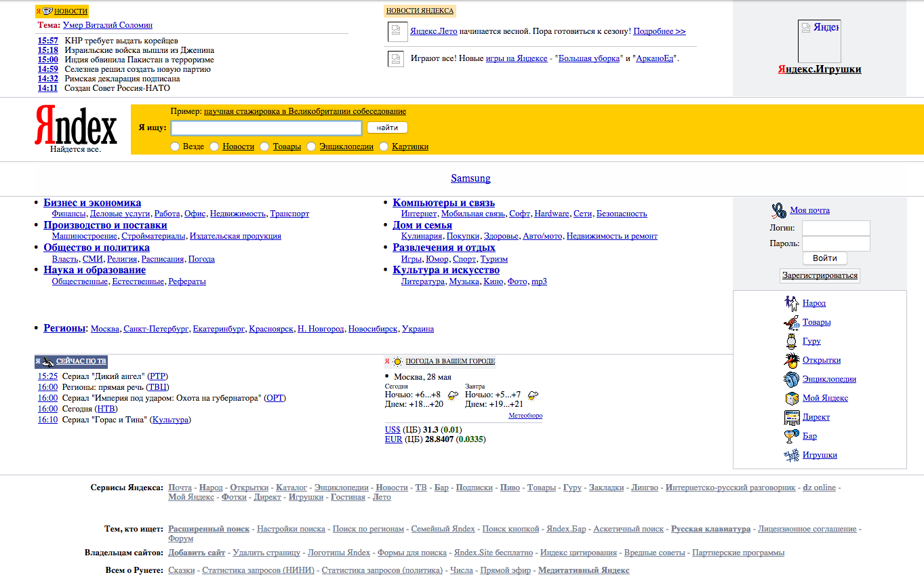Click headline КНР требует выдать корейцев

pyautogui.click(x=121, y=41)
